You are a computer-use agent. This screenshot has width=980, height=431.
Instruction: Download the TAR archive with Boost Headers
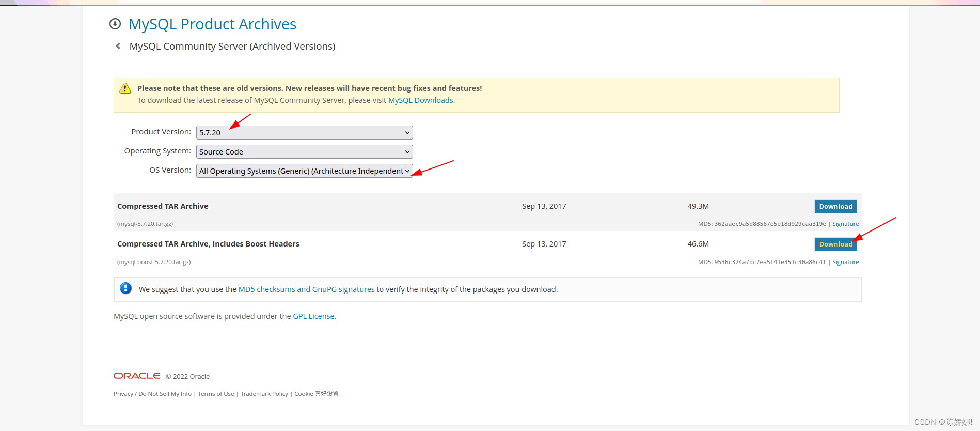(x=835, y=244)
